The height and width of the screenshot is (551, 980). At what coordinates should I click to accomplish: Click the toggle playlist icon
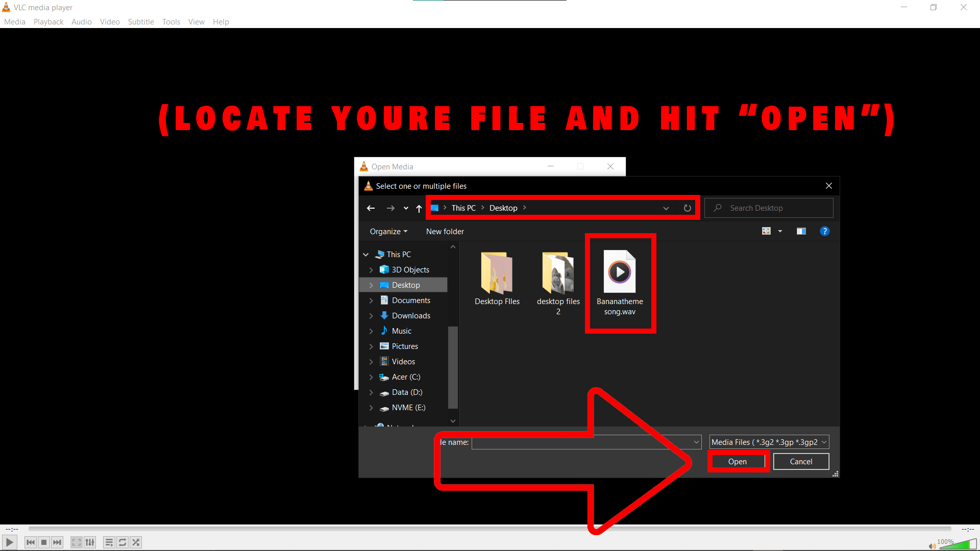pyautogui.click(x=108, y=542)
